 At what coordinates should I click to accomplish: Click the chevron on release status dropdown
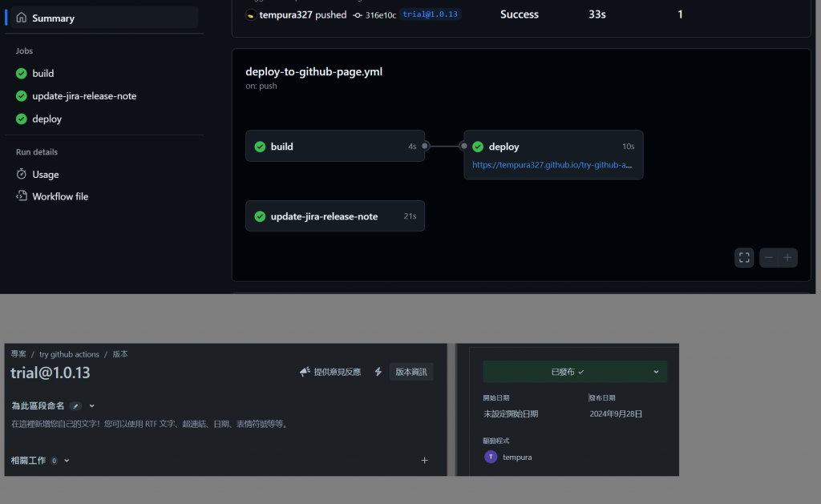(x=656, y=372)
